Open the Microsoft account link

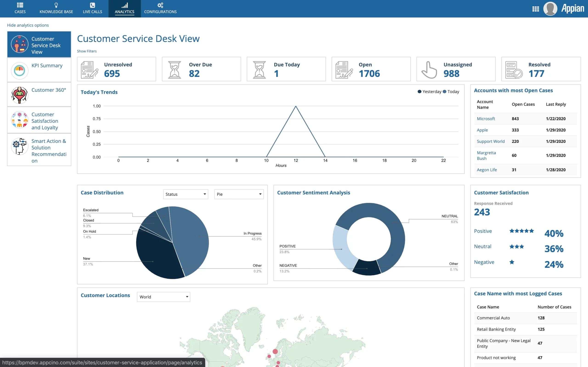486,118
